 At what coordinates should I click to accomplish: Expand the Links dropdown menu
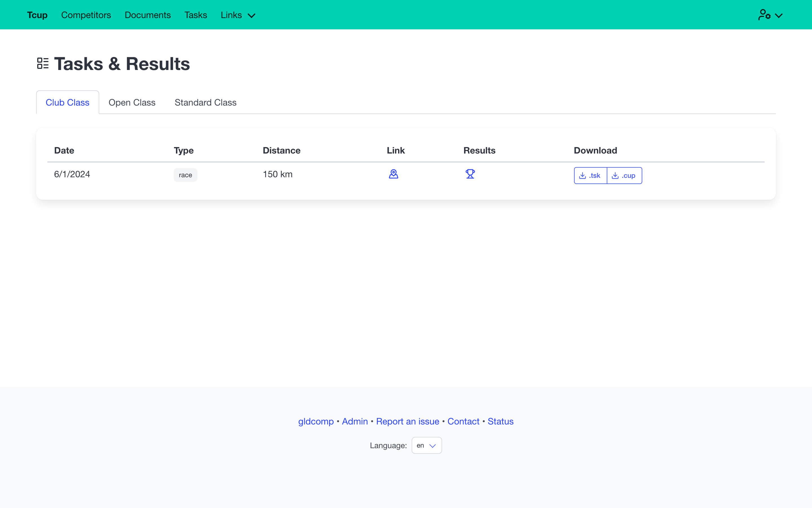click(x=238, y=15)
